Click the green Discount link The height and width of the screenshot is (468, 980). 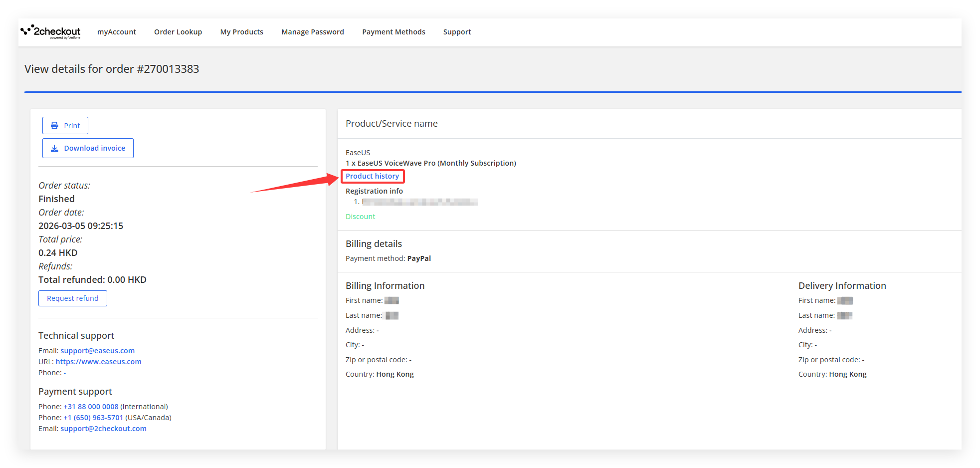pos(360,217)
